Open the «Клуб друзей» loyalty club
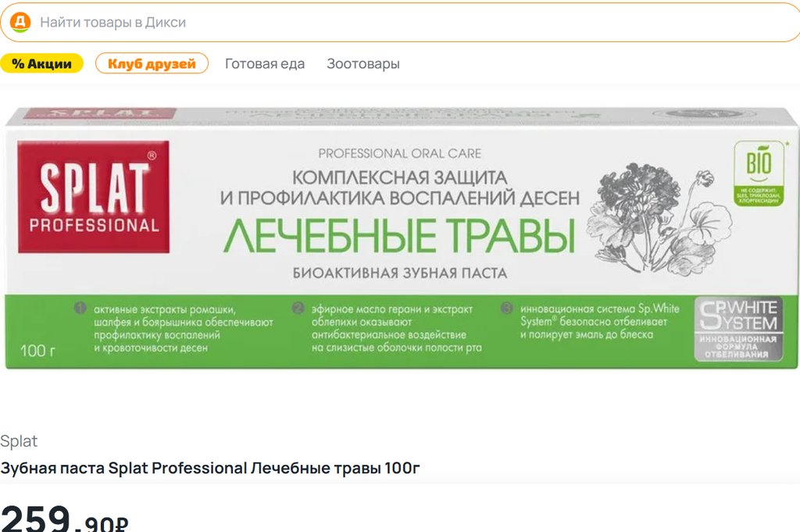Viewport: 800px width, 532px height. point(152,64)
